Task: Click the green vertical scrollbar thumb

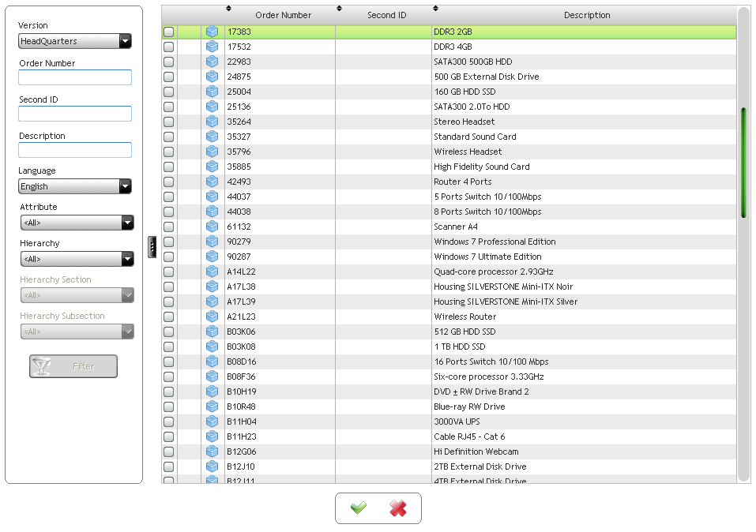Action: point(743,162)
